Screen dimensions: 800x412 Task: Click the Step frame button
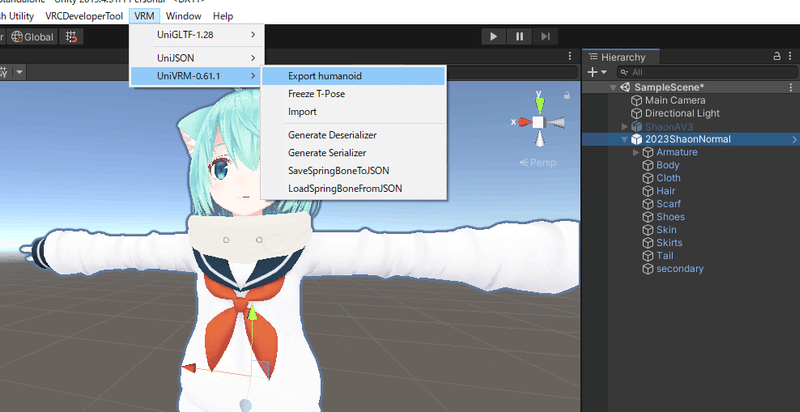[545, 36]
